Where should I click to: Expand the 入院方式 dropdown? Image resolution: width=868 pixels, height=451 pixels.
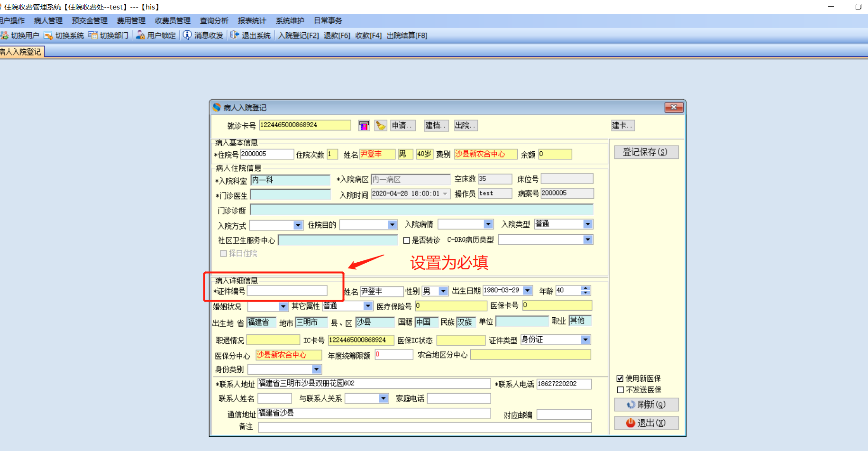pyautogui.click(x=298, y=225)
